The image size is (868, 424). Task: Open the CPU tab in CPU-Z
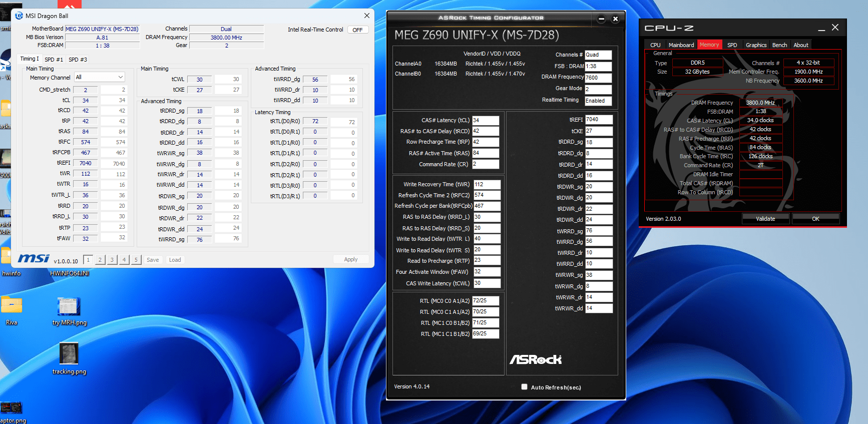tap(655, 45)
